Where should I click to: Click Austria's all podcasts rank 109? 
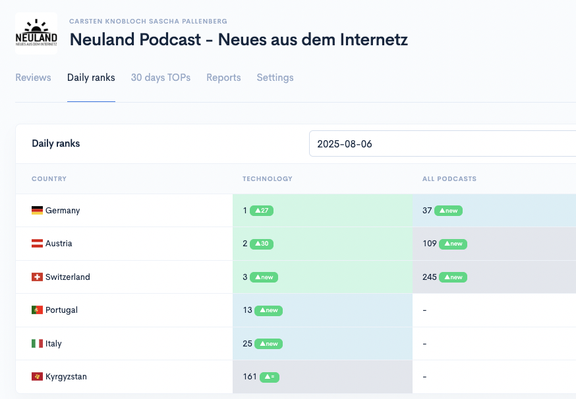click(429, 244)
